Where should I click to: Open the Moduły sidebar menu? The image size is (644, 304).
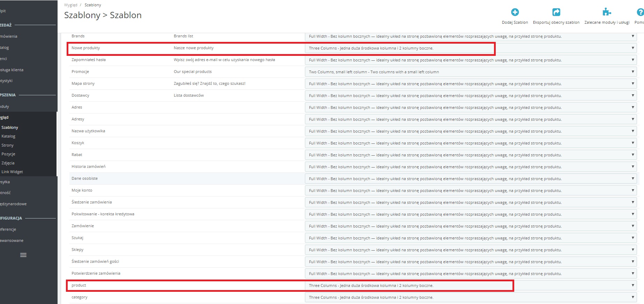pos(5,106)
